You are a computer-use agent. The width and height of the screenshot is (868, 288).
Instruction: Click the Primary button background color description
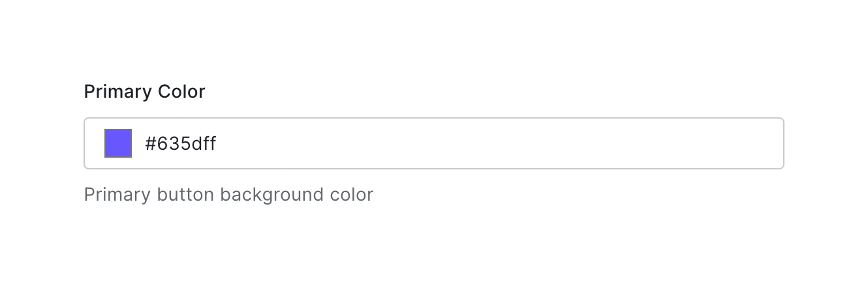point(228,195)
